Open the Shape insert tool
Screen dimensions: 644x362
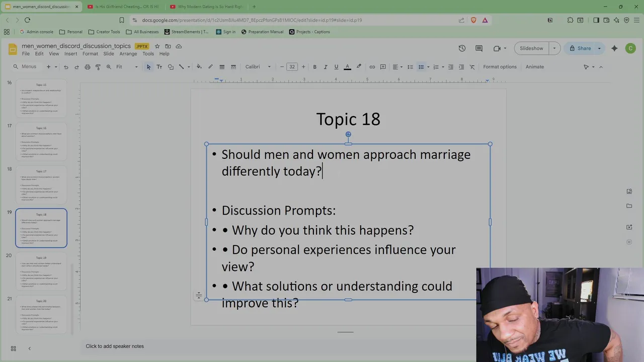coord(171,67)
